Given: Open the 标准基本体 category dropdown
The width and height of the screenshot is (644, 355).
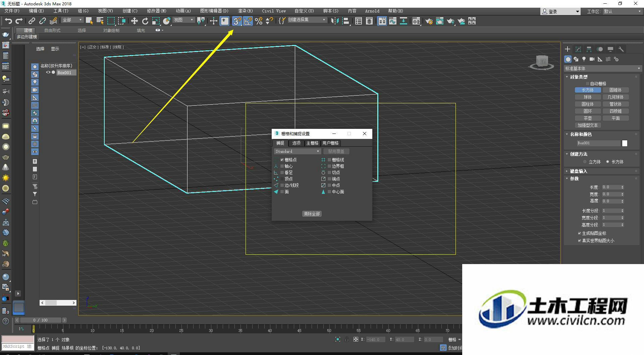Looking at the screenshot, I should pyautogui.click(x=602, y=68).
